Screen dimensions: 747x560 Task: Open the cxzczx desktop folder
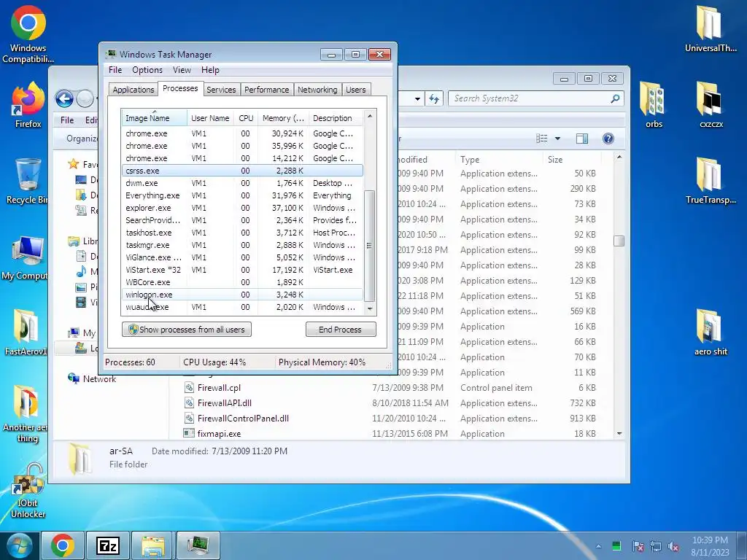click(711, 105)
